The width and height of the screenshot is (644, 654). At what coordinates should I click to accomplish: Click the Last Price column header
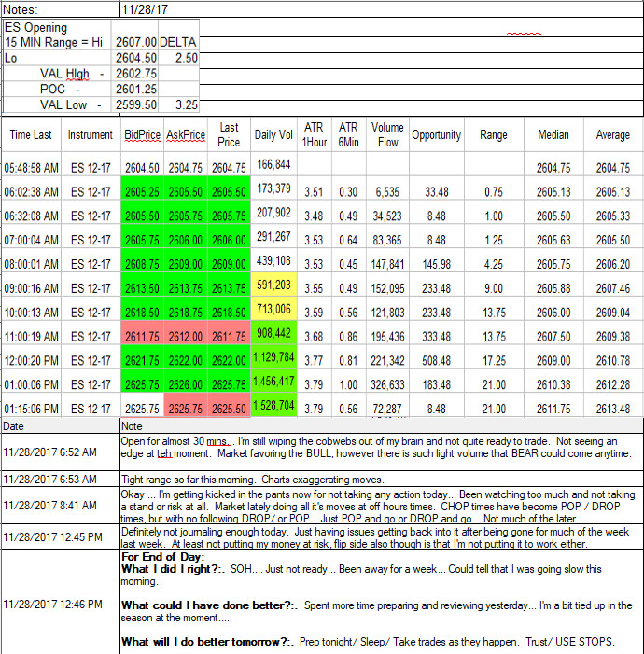tap(229, 134)
